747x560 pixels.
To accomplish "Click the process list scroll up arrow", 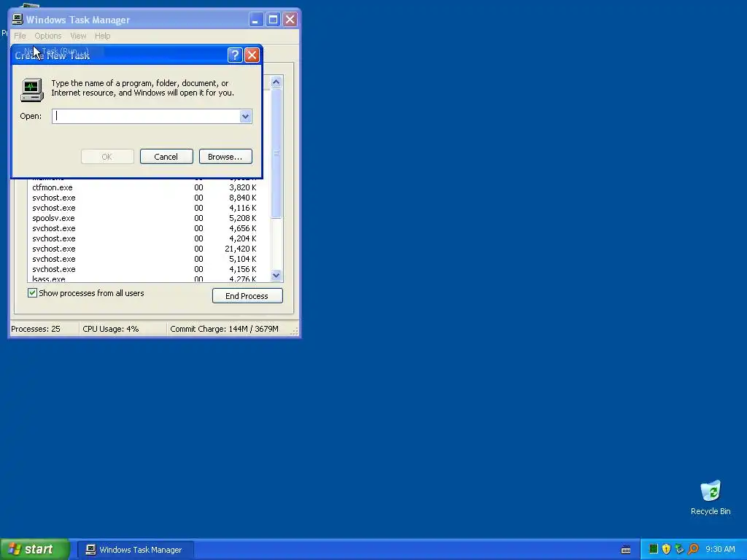I will click(276, 82).
